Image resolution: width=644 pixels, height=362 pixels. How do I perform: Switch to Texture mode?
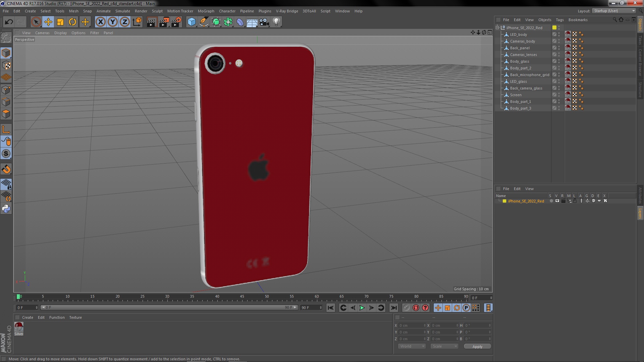pos(6,65)
